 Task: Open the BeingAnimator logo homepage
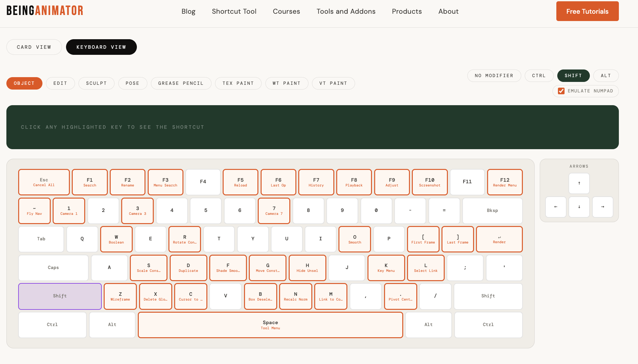[x=45, y=11]
